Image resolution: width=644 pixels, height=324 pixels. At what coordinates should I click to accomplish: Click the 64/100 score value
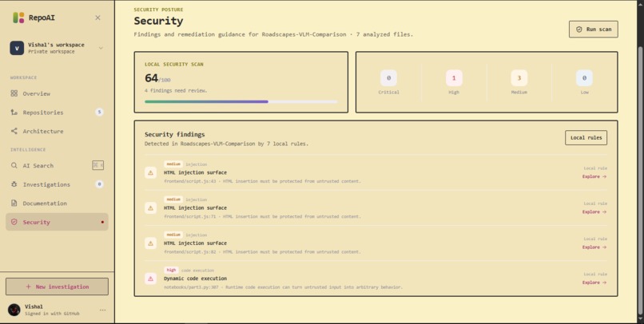(157, 78)
